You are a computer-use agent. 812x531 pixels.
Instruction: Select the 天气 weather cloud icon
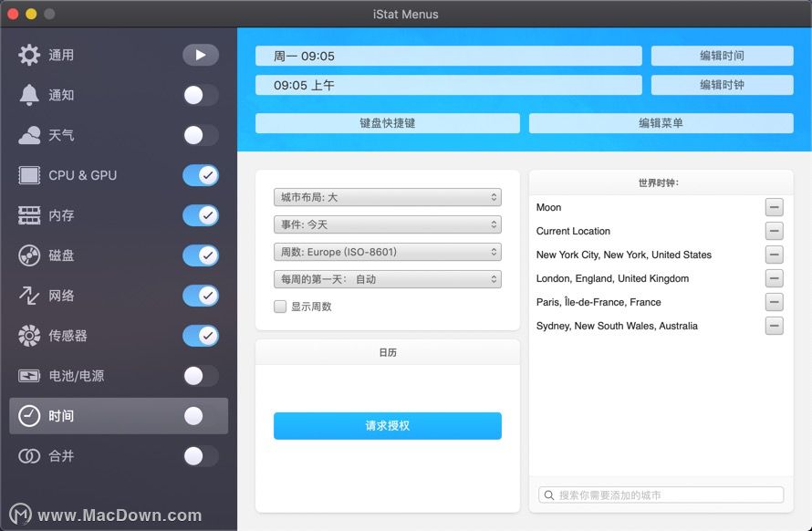point(29,135)
